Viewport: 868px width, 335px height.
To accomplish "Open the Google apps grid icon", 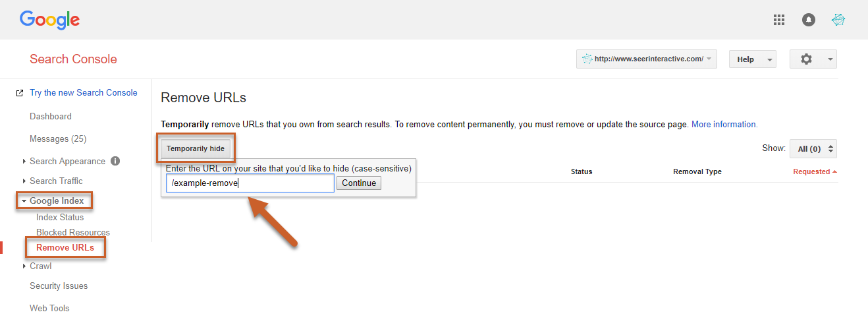I will click(779, 20).
